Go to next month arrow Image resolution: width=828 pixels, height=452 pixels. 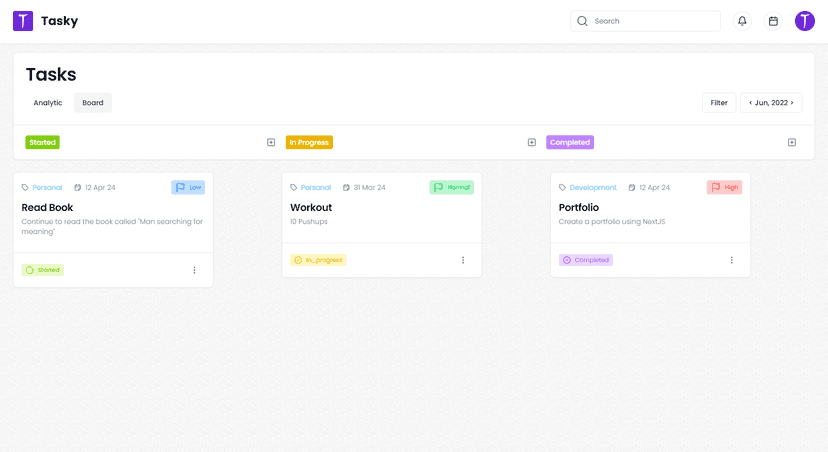pyautogui.click(x=793, y=103)
